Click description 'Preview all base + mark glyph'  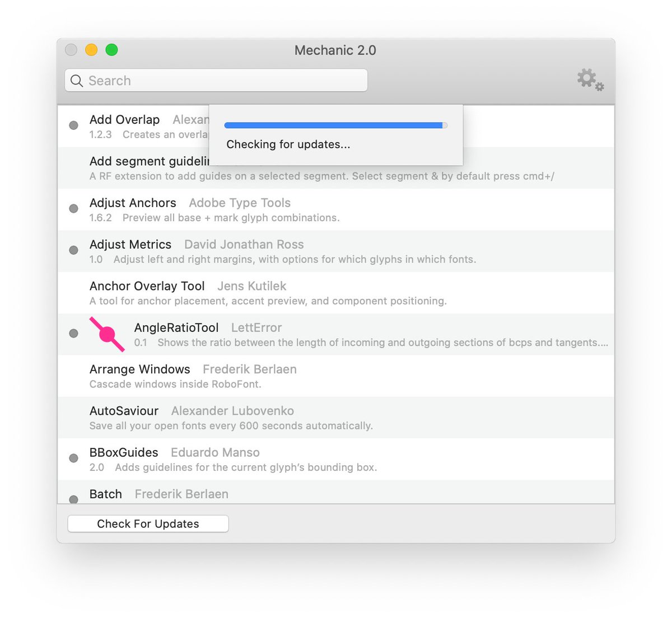[231, 218]
